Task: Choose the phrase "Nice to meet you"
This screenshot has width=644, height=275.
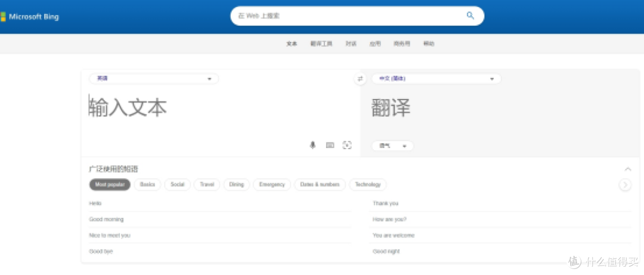Action: click(x=110, y=236)
